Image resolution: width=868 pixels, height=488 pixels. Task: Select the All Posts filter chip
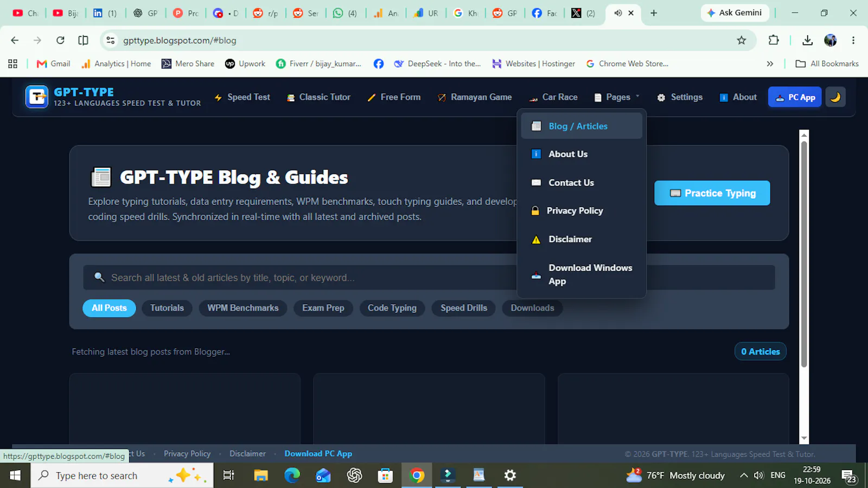pos(109,308)
